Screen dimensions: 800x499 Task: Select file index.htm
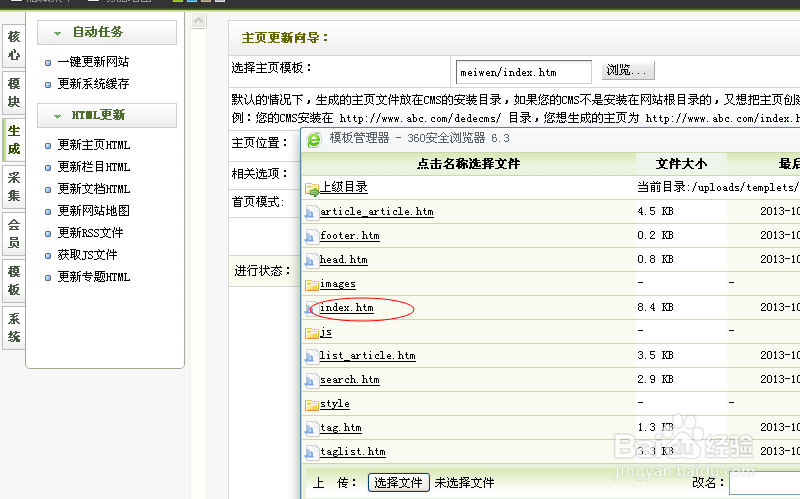click(346, 308)
